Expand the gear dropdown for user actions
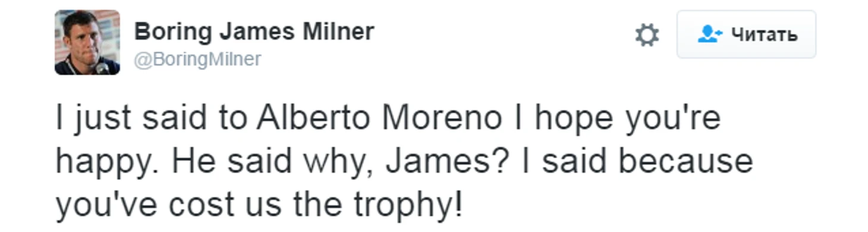The height and width of the screenshot is (232, 868). coord(647,35)
